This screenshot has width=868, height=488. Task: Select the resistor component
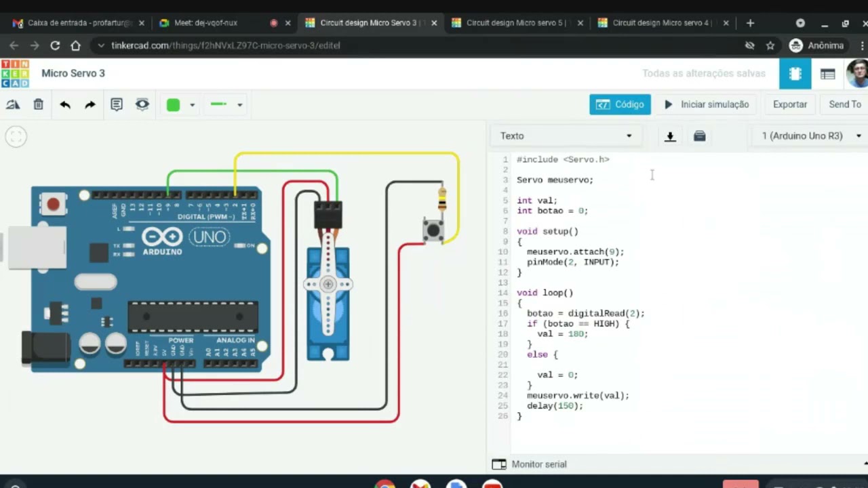coord(442,199)
